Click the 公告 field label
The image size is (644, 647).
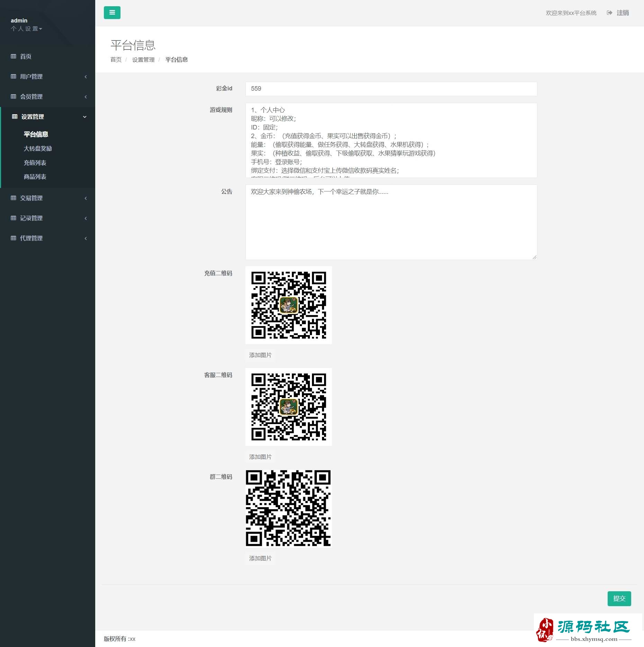[x=227, y=192]
